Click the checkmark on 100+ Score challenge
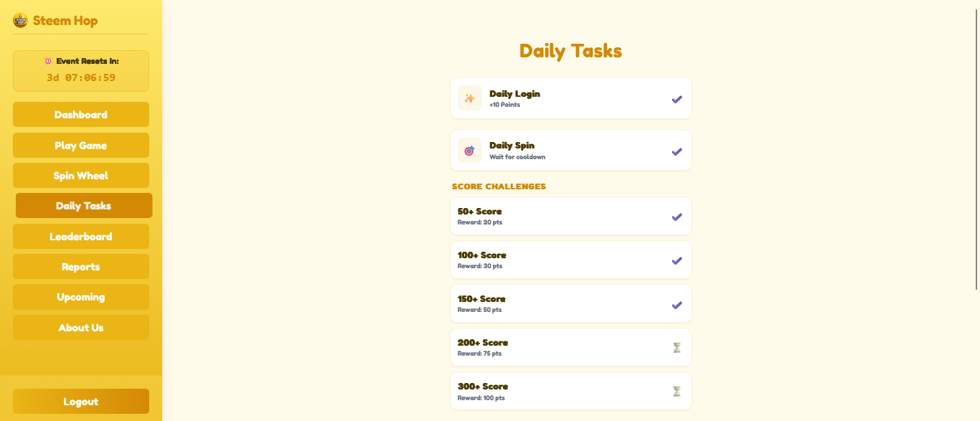 click(677, 260)
